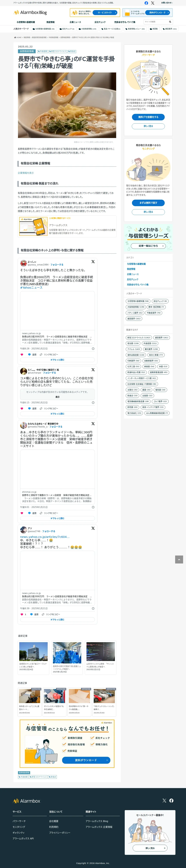
Task: Click footer Alarmbox logo
Action: point(26,801)
